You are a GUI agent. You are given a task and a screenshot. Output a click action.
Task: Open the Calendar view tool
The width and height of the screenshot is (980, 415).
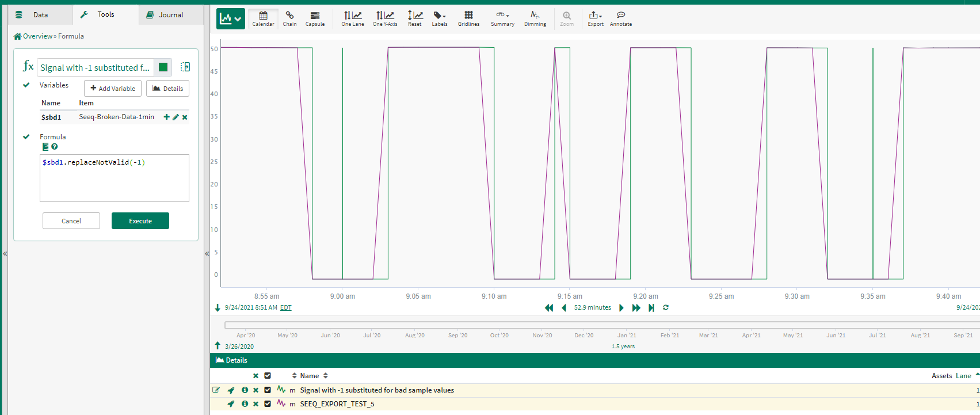[263, 18]
